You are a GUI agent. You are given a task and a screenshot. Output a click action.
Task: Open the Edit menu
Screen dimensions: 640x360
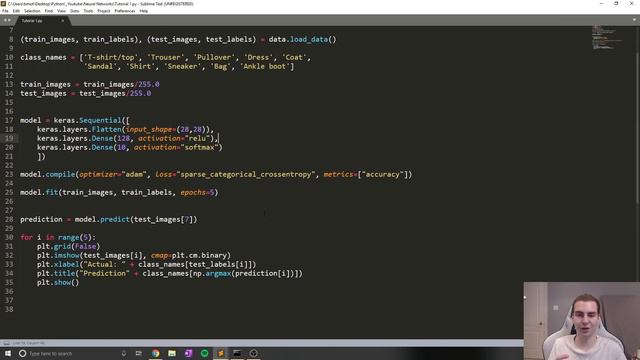pyautogui.click(x=16, y=11)
